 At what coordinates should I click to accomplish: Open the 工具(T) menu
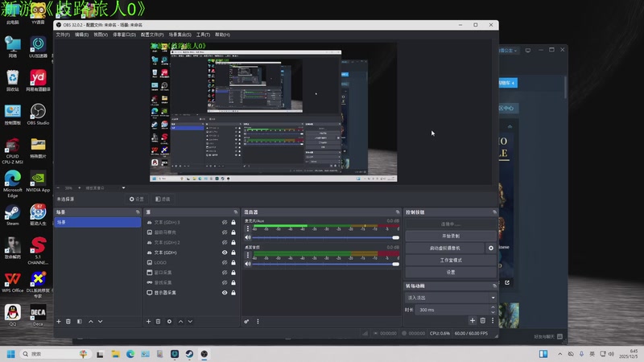tap(203, 35)
